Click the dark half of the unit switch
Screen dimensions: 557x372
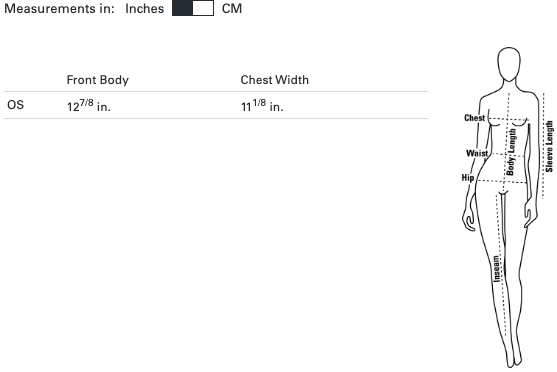(183, 8)
